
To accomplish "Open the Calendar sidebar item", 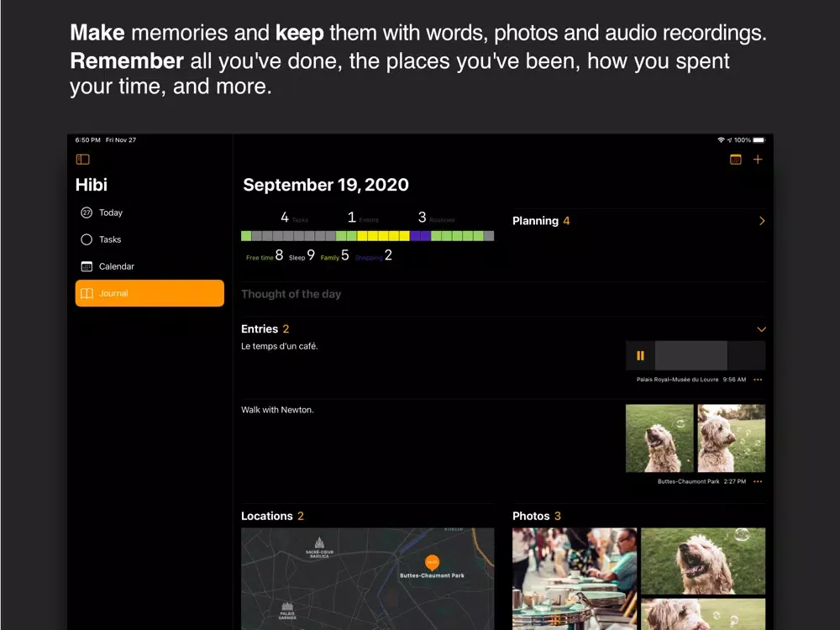I will pyautogui.click(x=150, y=266).
